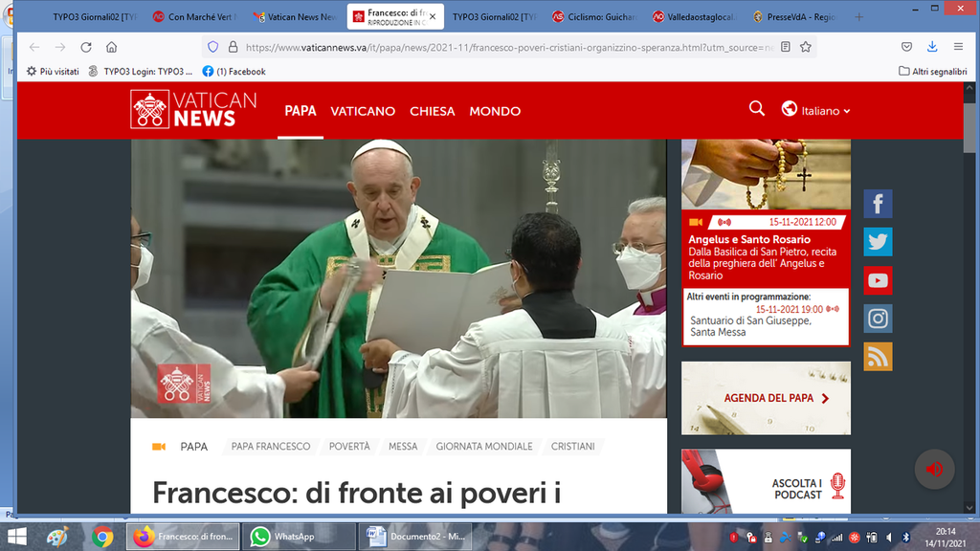Open the Firefox application menu
The image size is (980, 551).
click(x=958, y=47)
